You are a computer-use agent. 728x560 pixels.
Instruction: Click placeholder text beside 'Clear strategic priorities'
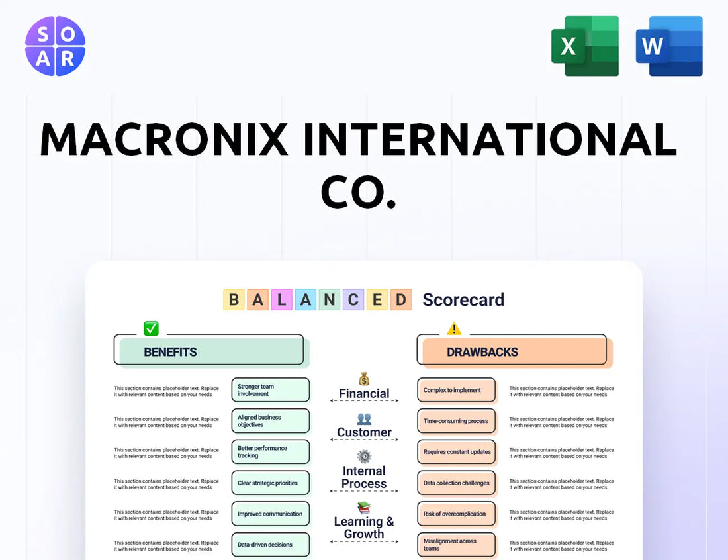(x=166, y=484)
